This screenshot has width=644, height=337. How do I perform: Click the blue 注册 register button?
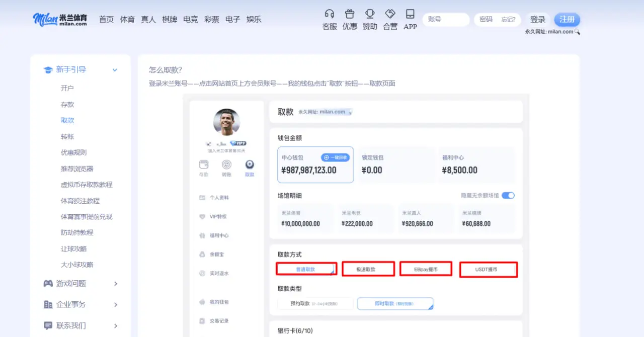coord(567,19)
